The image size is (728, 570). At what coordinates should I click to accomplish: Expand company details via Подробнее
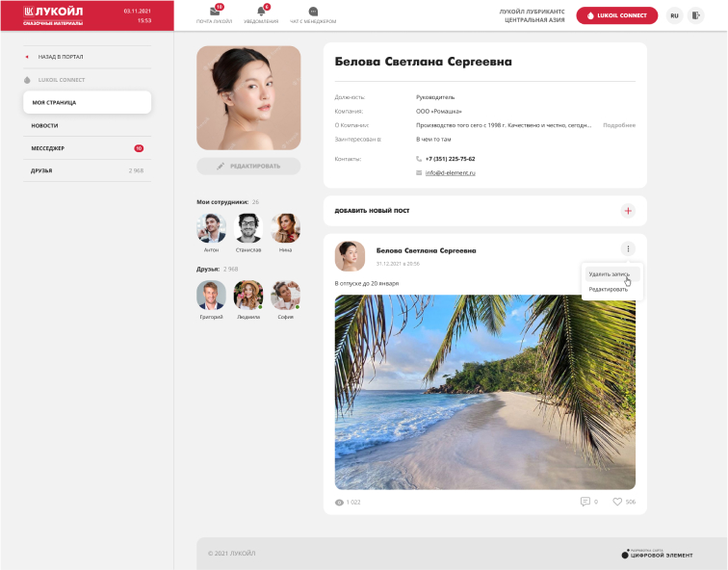tap(619, 125)
